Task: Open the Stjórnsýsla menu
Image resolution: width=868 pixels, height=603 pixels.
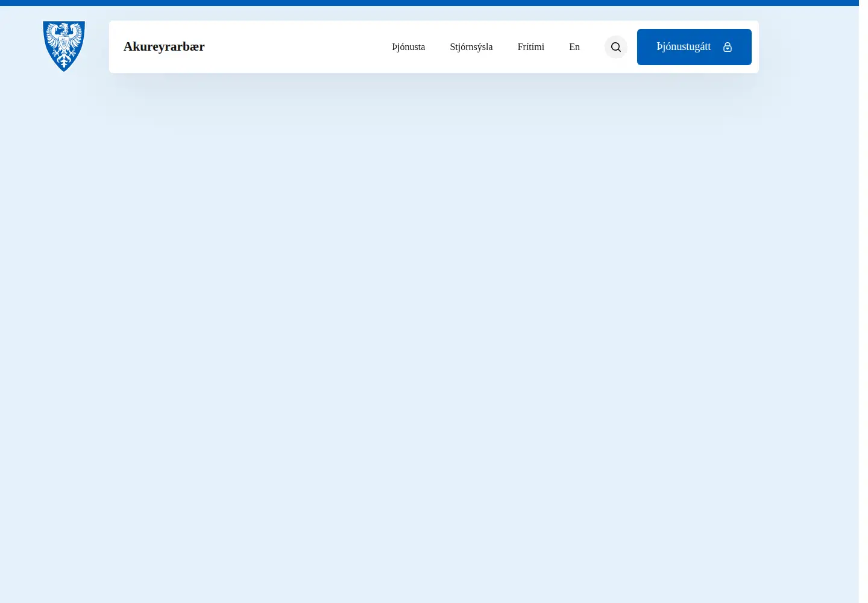Action: tap(471, 47)
